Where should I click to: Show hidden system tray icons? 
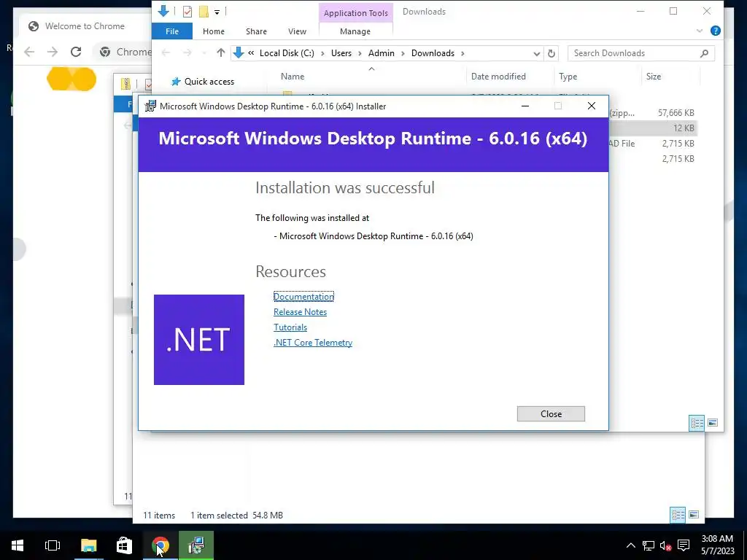tap(630, 545)
